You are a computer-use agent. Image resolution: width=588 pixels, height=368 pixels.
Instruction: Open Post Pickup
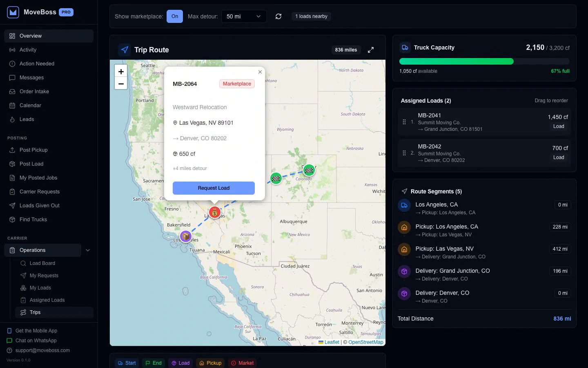pyautogui.click(x=49, y=150)
